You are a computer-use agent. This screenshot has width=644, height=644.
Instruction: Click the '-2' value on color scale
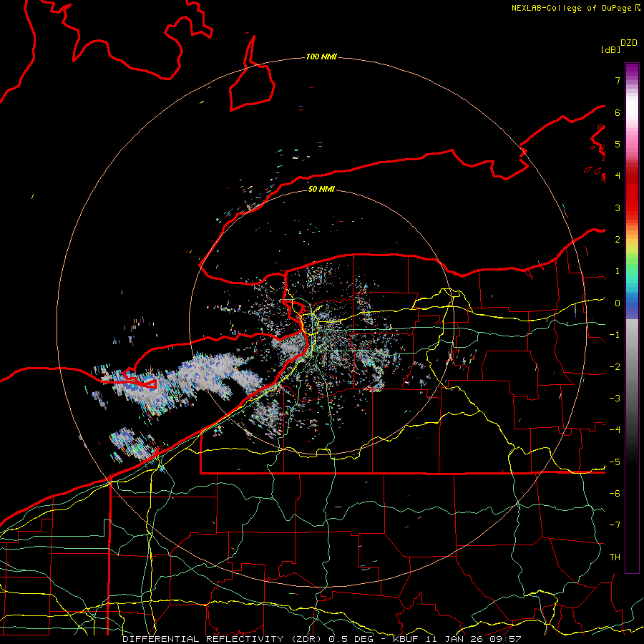615,367
